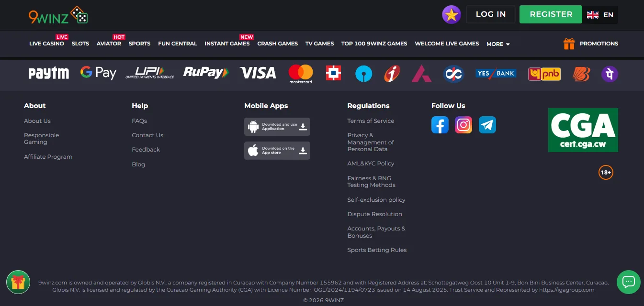Click the LOG IN button
Image resolution: width=644 pixels, height=306 pixels.
click(491, 14)
